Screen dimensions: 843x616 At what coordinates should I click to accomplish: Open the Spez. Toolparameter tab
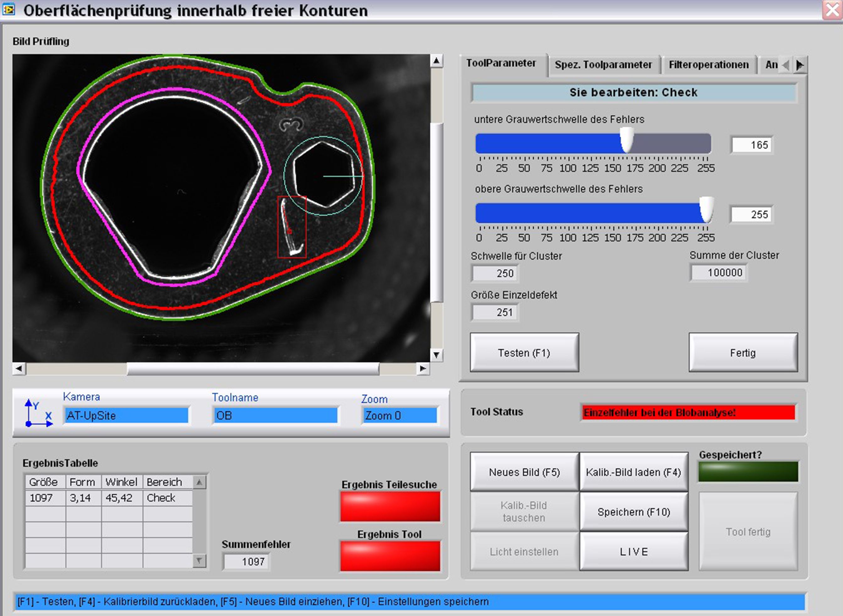coord(603,65)
